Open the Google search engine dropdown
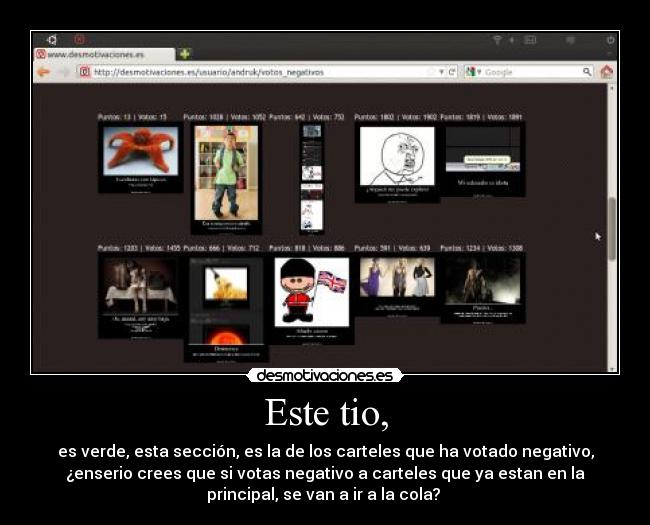650x525 pixels. click(474, 72)
